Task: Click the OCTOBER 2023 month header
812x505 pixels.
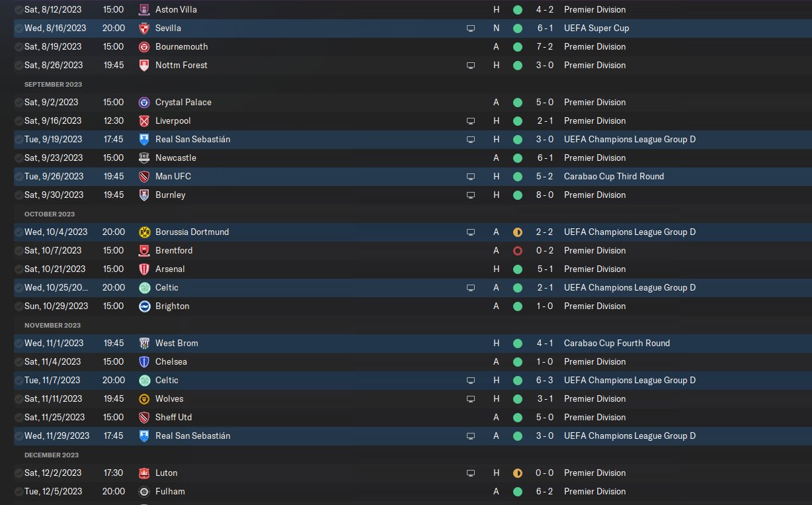Action: [x=50, y=214]
